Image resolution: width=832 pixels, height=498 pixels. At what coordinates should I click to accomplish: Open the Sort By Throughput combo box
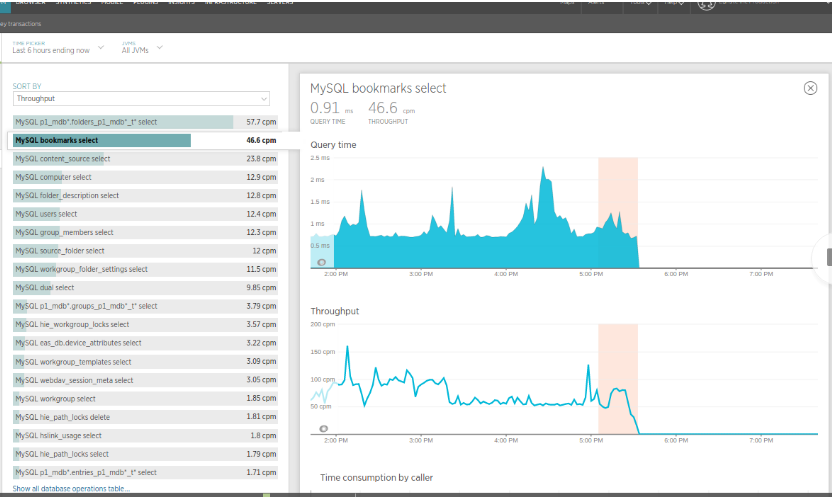pos(141,99)
